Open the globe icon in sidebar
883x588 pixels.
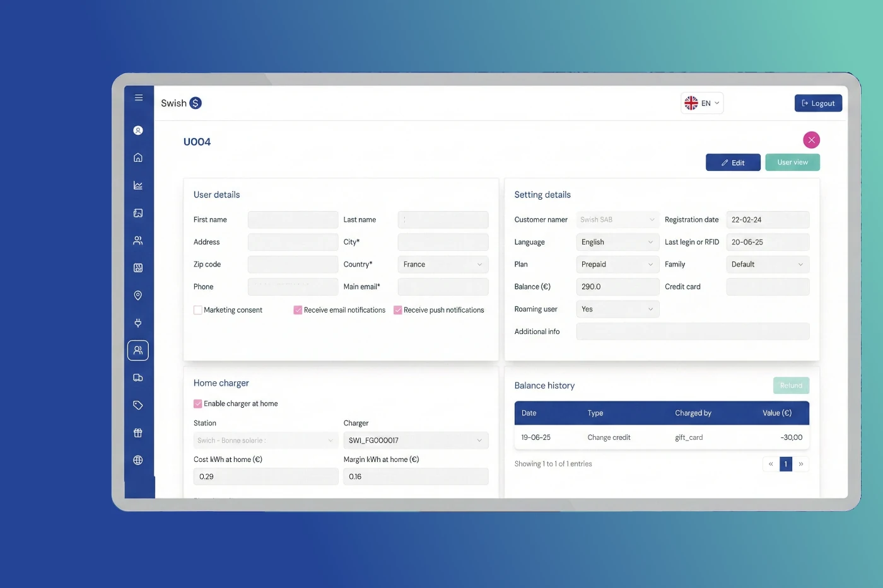(x=138, y=460)
